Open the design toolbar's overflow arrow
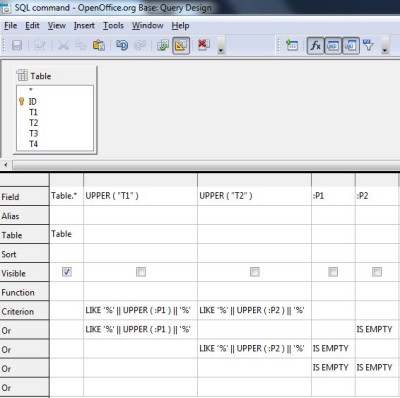 385,46
